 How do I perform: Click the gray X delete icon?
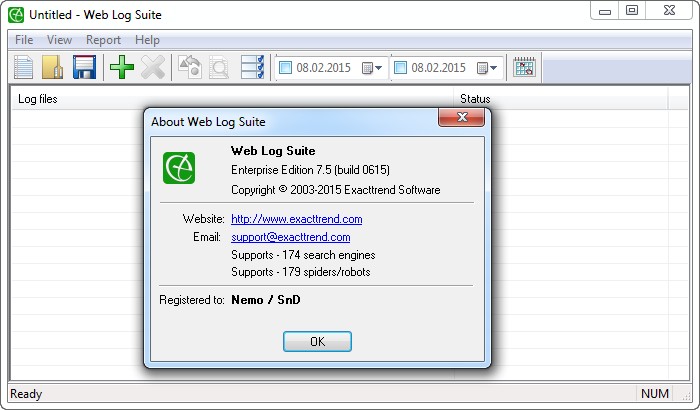tap(153, 67)
